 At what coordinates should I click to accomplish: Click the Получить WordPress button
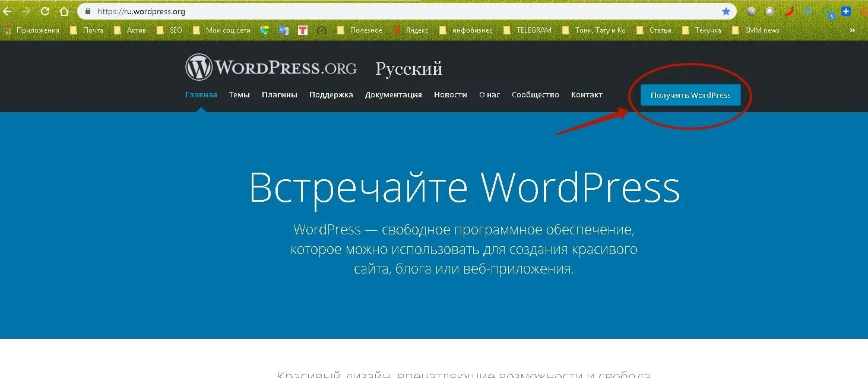pos(690,95)
